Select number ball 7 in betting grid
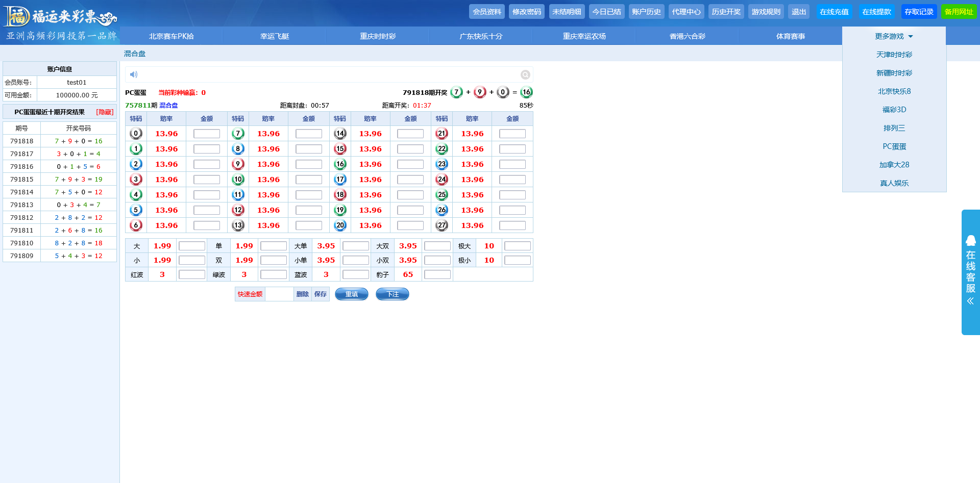The image size is (980, 483). [238, 134]
